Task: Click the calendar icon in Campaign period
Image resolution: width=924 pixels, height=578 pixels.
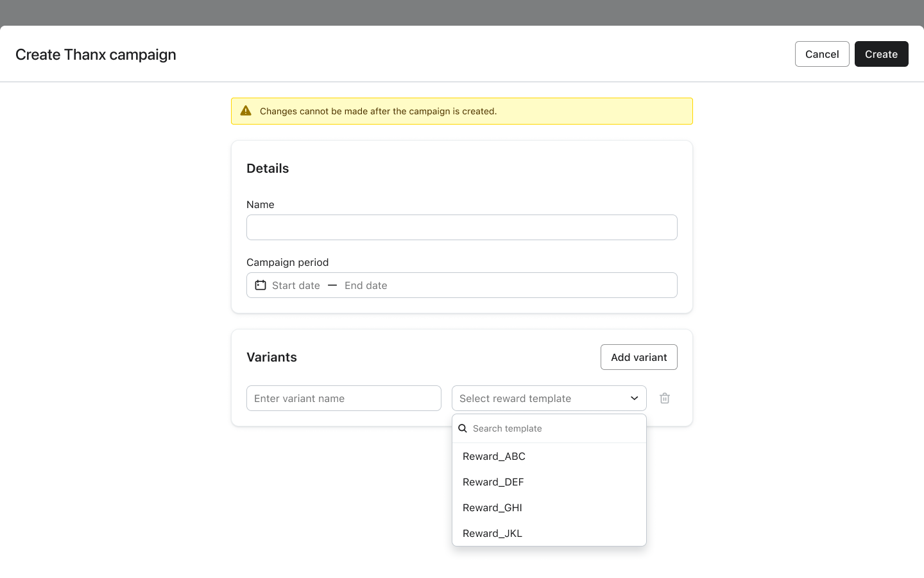Action: pyautogui.click(x=261, y=285)
